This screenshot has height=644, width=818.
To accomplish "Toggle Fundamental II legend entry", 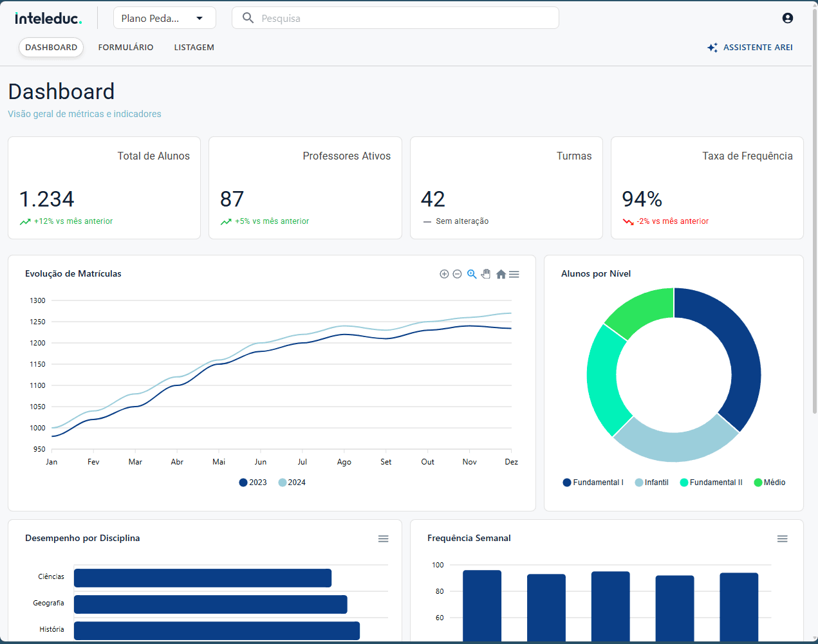I will pyautogui.click(x=711, y=483).
